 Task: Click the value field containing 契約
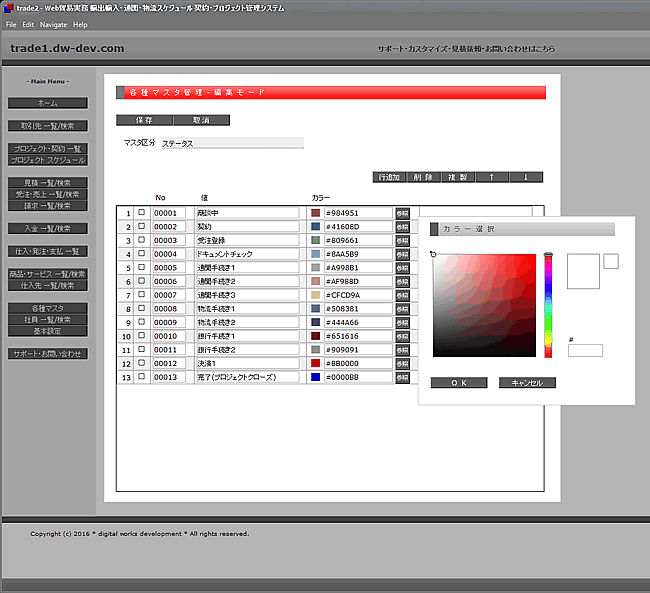(247, 227)
